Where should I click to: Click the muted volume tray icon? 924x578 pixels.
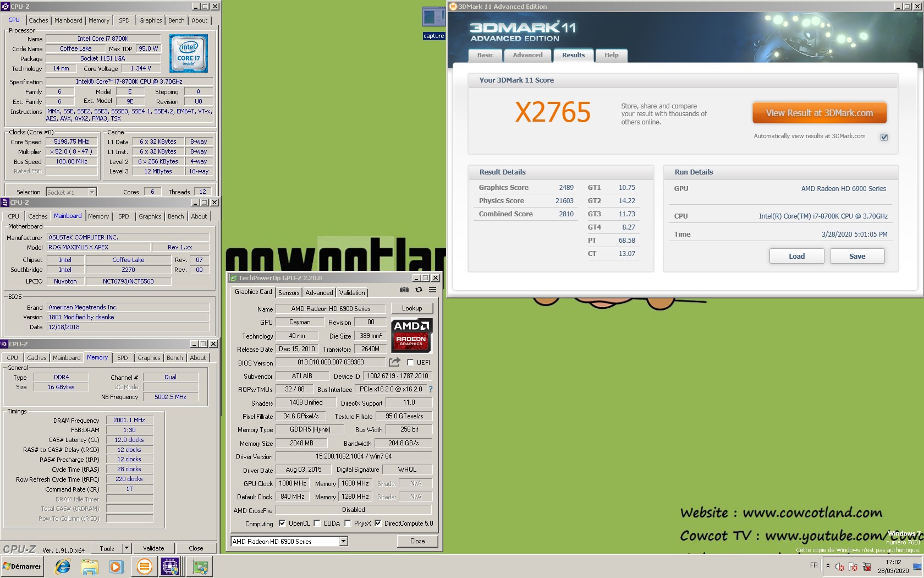pyautogui.click(x=839, y=566)
